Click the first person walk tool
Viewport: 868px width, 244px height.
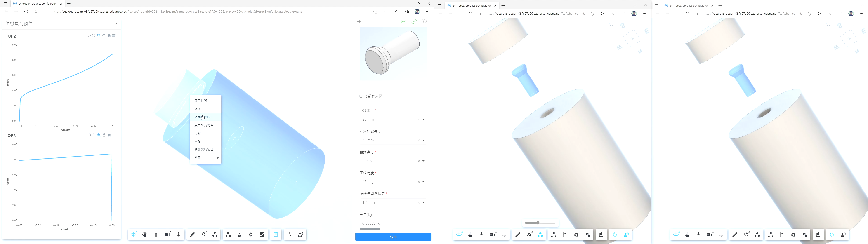[156, 235]
